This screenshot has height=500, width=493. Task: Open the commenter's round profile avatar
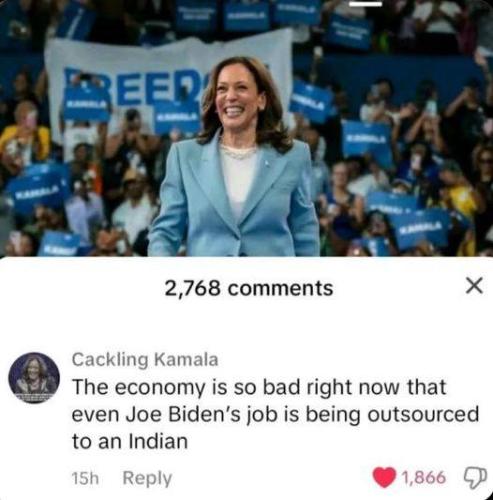[34, 377]
